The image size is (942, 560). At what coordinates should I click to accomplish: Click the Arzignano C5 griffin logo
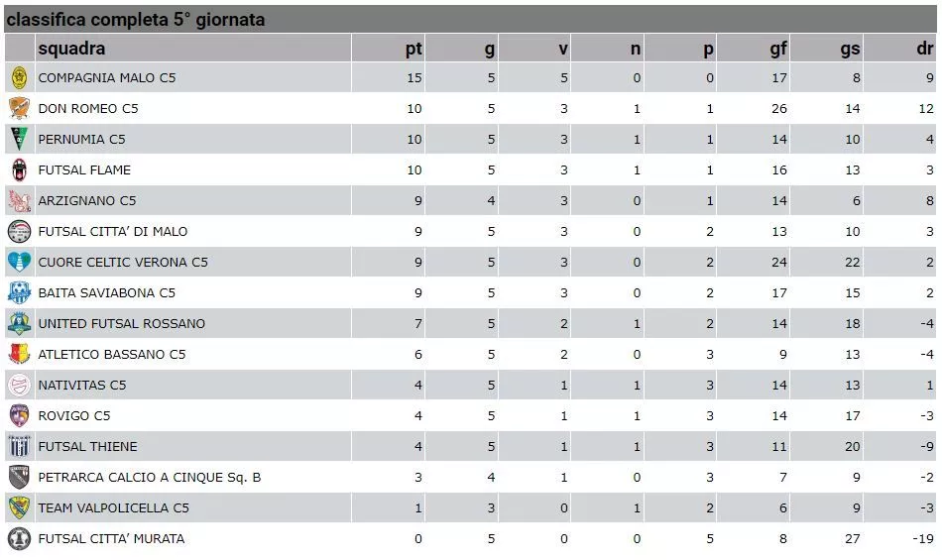(x=19, y=200)
